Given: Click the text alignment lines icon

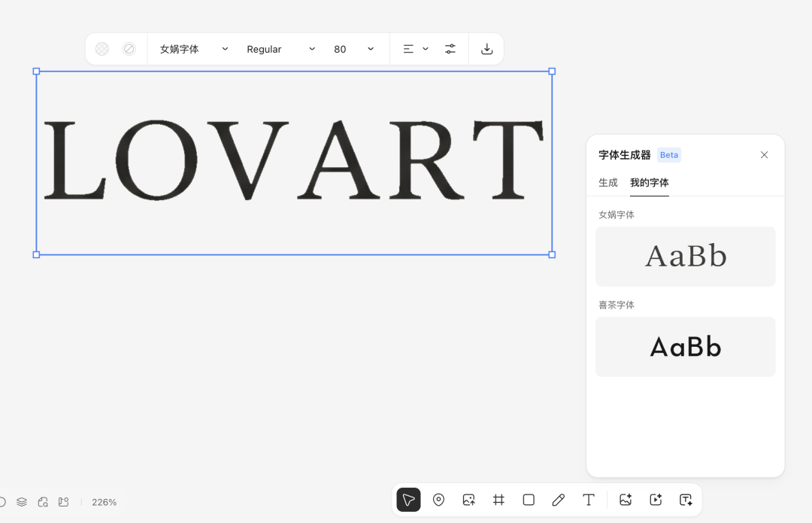Looking at the screenshot, I should pos(408,49).
